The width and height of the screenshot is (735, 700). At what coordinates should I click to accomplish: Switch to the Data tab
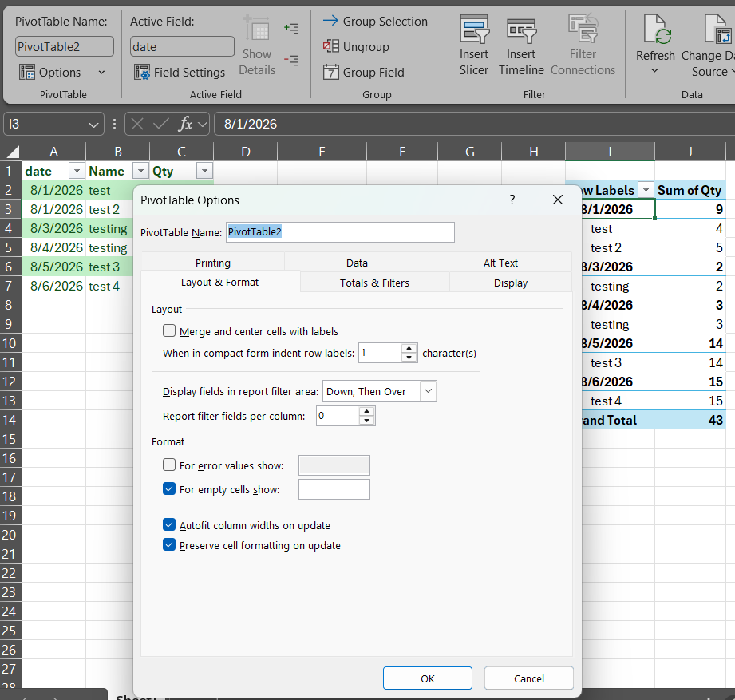click(357, 263)
